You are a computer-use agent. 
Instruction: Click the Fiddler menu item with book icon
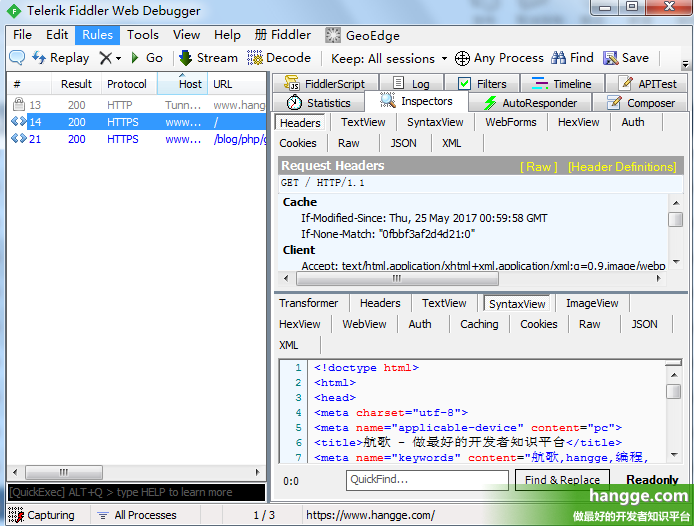click(x=283, y=35)
